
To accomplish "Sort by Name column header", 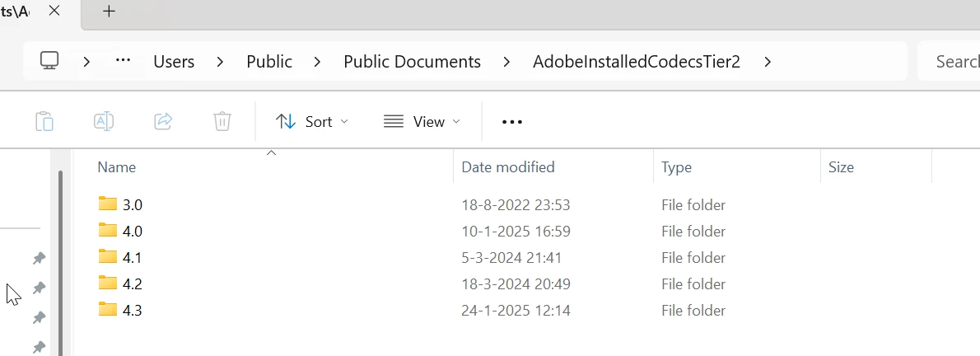I will (117, 167).
